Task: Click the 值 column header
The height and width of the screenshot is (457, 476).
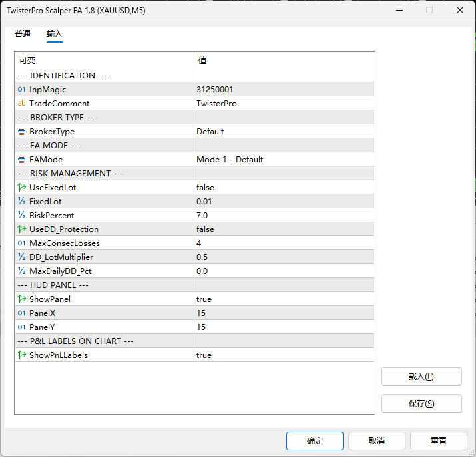Action: click(x=284, y=60)
